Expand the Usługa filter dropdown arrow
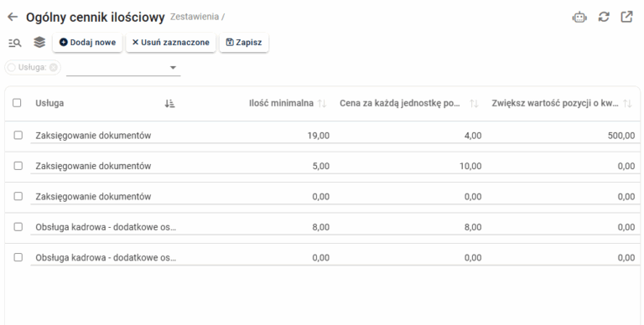 173,68
